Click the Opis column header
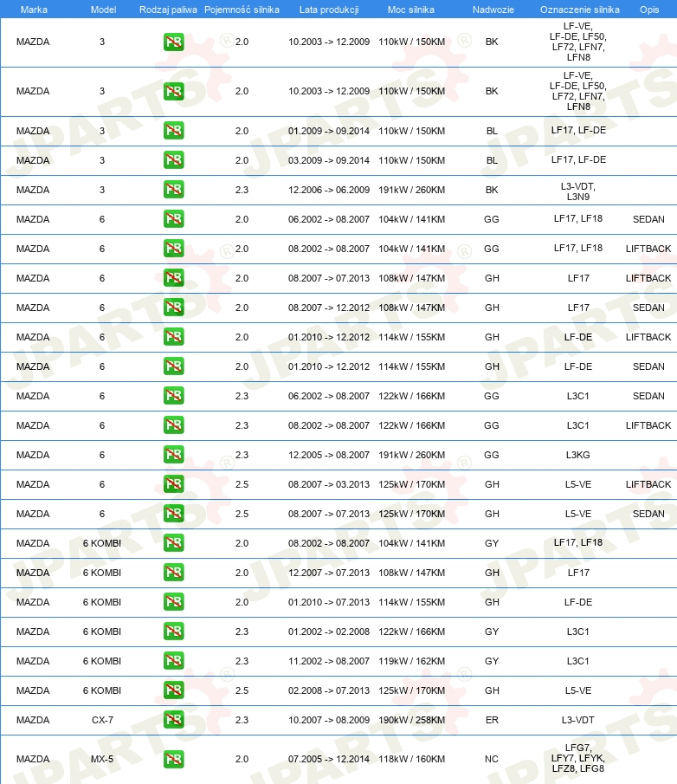This screenshot has width=677, height=784. (x=649, y=10)
